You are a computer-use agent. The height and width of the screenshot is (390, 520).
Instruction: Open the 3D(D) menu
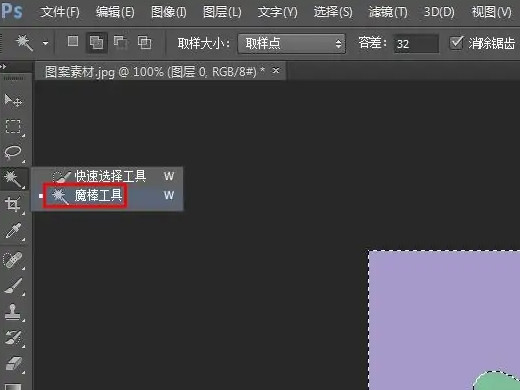[439, 12]
